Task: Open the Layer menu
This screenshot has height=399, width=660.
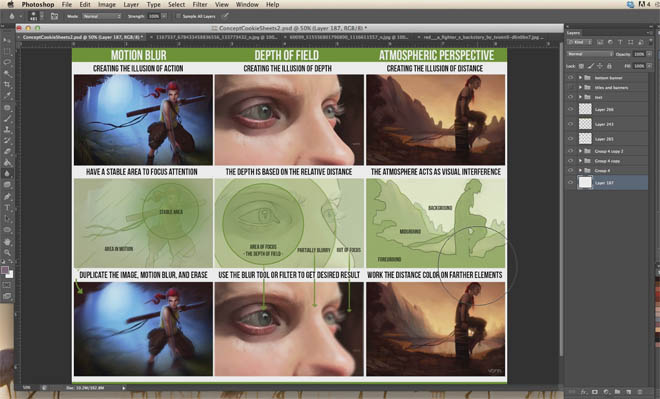Action: [131, 5]
